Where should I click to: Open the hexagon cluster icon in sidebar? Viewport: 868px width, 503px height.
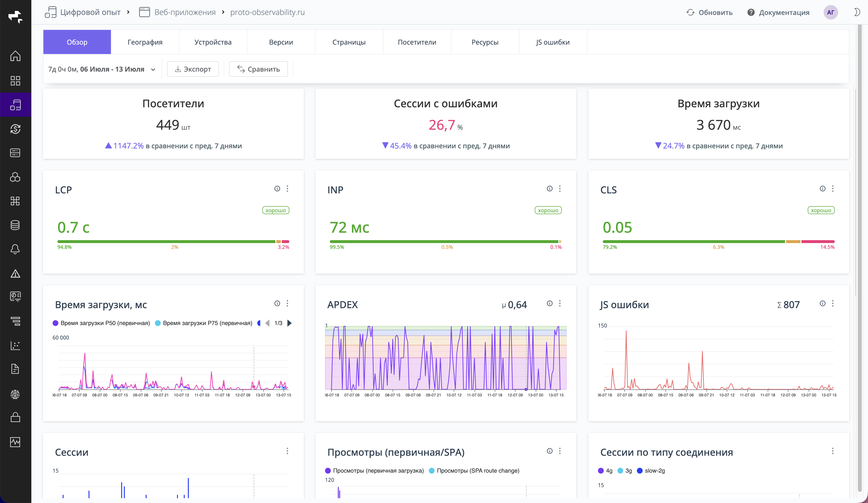[x=15, y=177]
